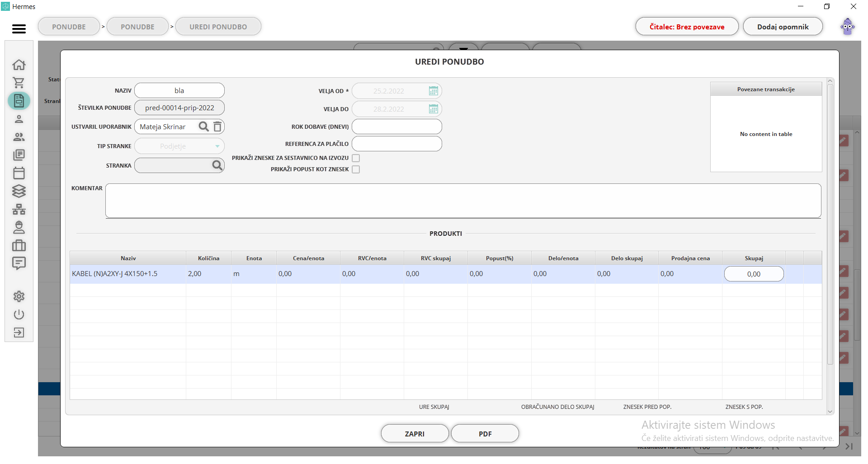Viewport: 868px width, 464px height.
Task: Click Povezane transakcije table header
Action: pos(766,89)
